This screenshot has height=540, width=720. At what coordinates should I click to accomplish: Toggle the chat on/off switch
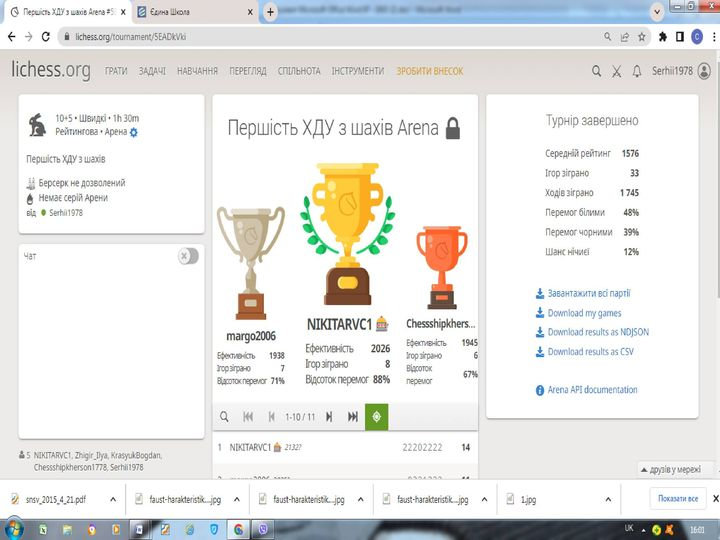click(188, 256)
